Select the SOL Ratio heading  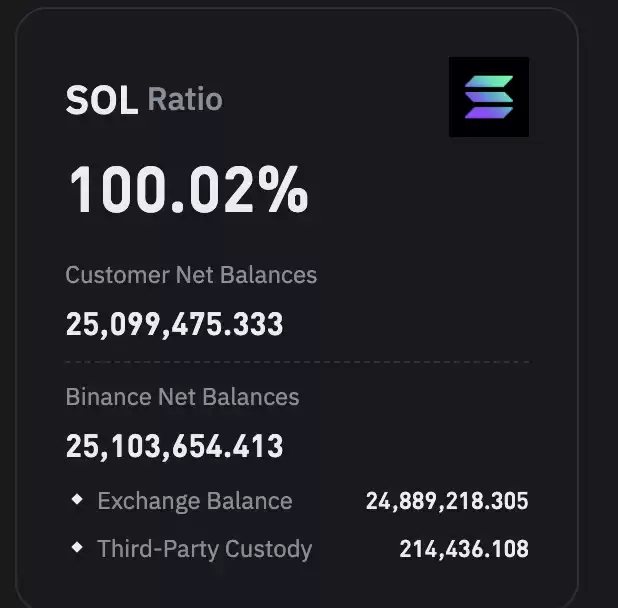point(144,99)
